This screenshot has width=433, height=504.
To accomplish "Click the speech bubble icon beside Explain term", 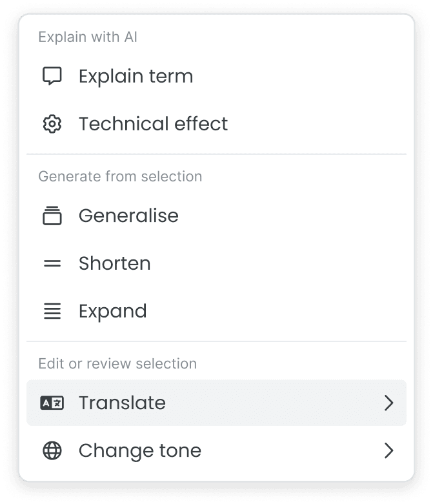I will point(52,76).
